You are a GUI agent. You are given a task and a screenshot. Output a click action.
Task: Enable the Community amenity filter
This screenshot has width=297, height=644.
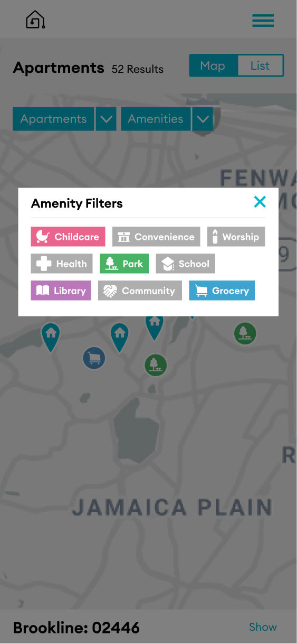click(x=140, y=291)
